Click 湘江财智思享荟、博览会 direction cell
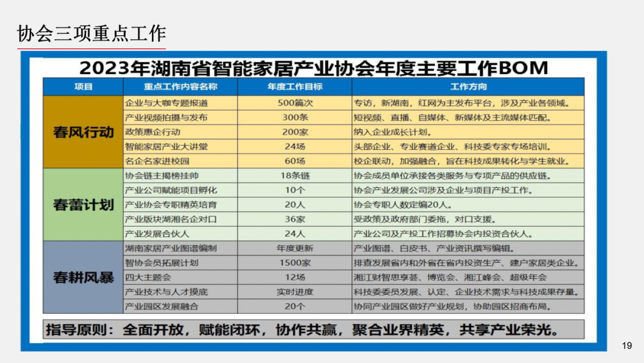This screenshot has height=363, width=644. pyautogui.click(x=468, y=278)
